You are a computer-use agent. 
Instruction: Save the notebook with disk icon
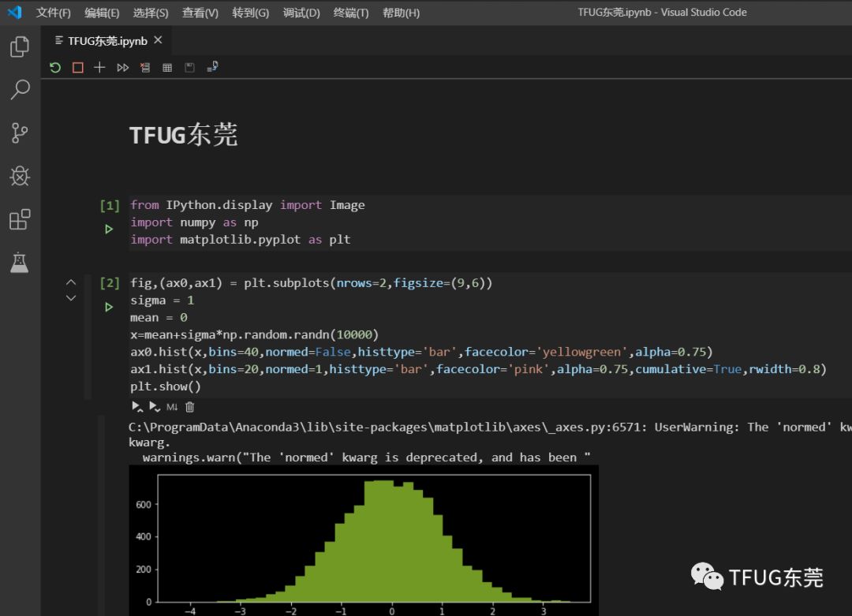189,67
